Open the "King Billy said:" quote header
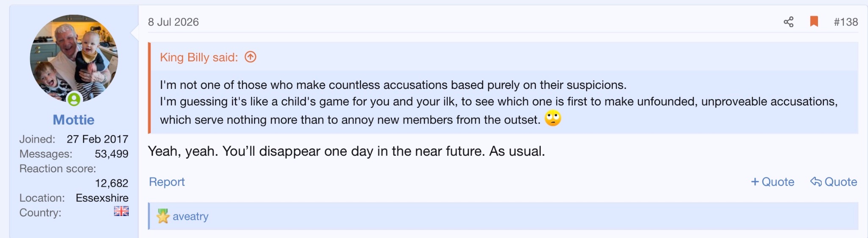This screenshot has width=868, height=238. [x=199, y=57]
